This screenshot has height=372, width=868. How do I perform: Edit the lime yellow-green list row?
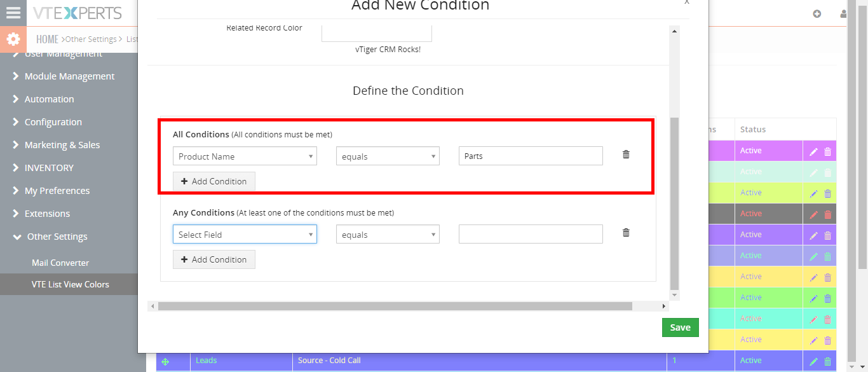click(x=813, y=194)
